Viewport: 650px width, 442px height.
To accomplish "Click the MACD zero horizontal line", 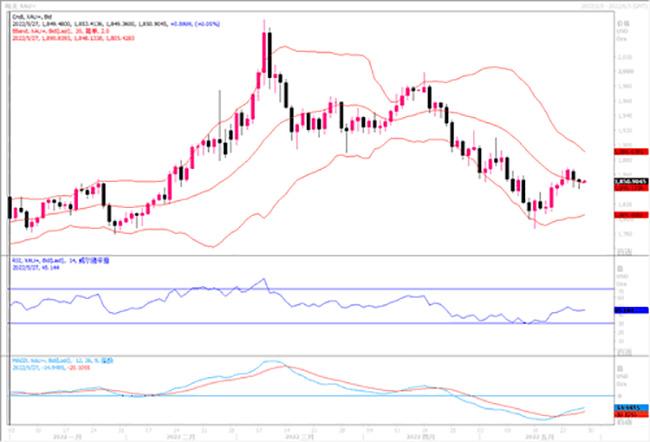I will click(x=300, y=395).
